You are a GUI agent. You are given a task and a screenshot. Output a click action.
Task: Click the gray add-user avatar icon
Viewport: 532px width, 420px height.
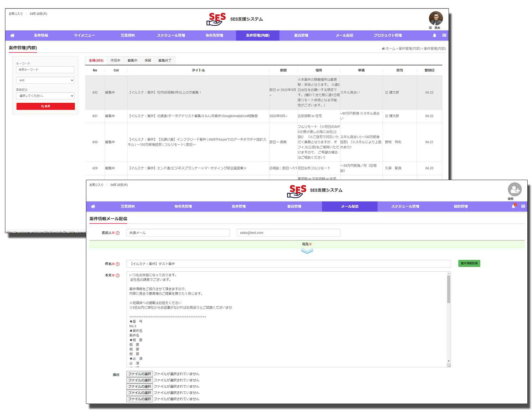tap(515, 189)
